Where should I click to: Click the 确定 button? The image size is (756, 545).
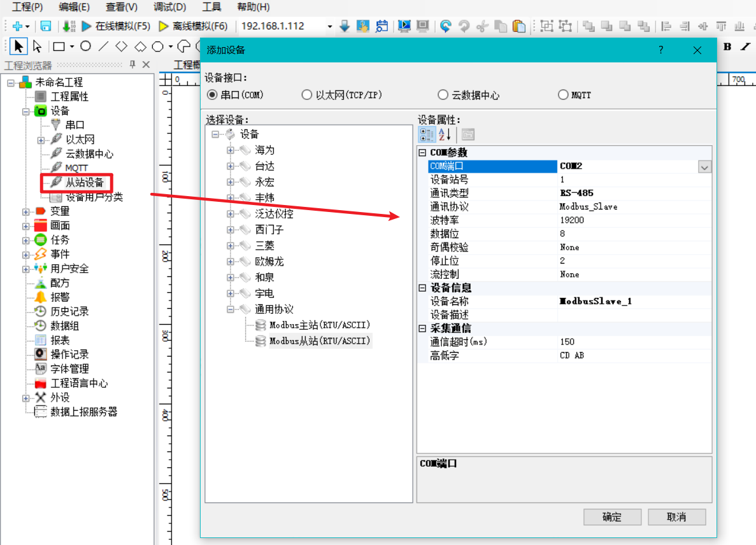[x=612, y=517]
